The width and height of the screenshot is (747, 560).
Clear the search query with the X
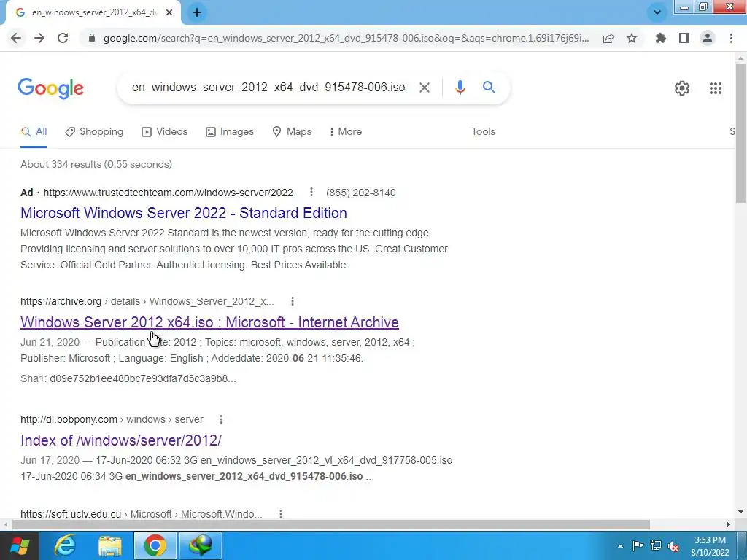[424, 87]
